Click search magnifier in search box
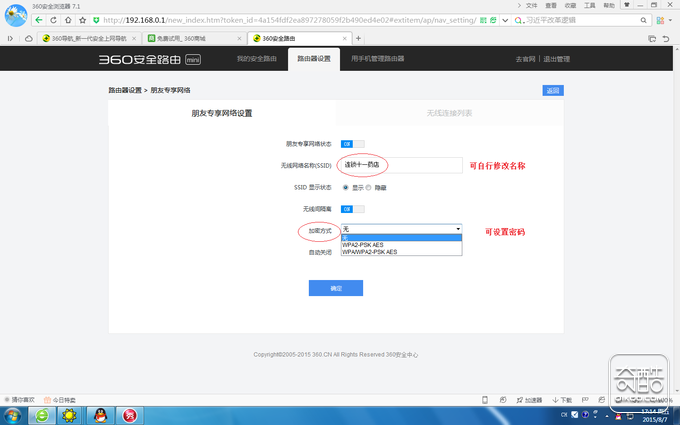The height and width of the screenshot is (425, 680). point(644,20)
